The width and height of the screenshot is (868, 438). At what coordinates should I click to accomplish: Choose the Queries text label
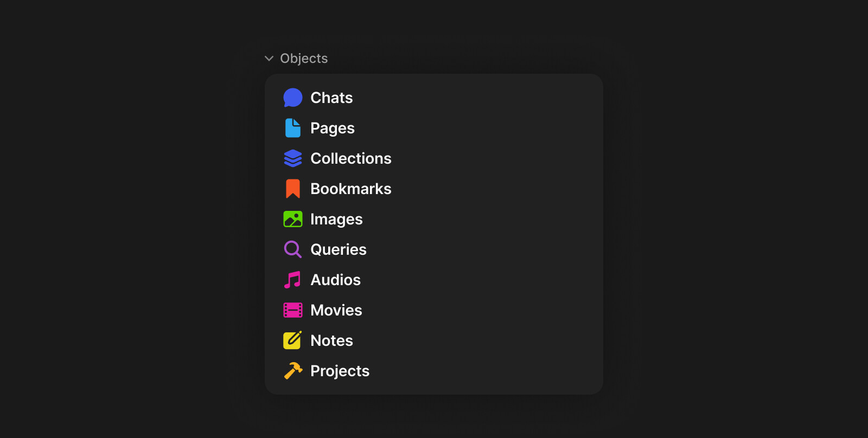[x=339, y=249]
